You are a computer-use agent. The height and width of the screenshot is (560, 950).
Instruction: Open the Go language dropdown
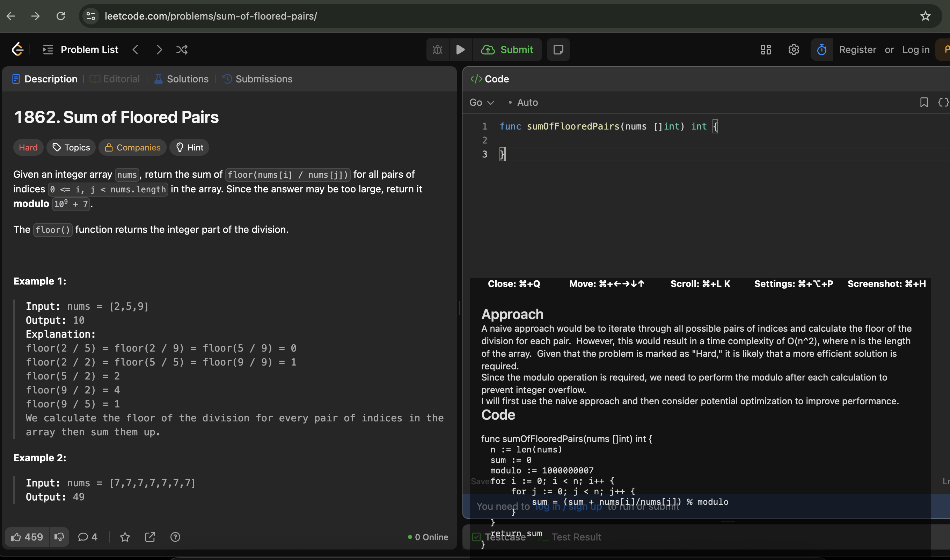click(x=482, y=102)
